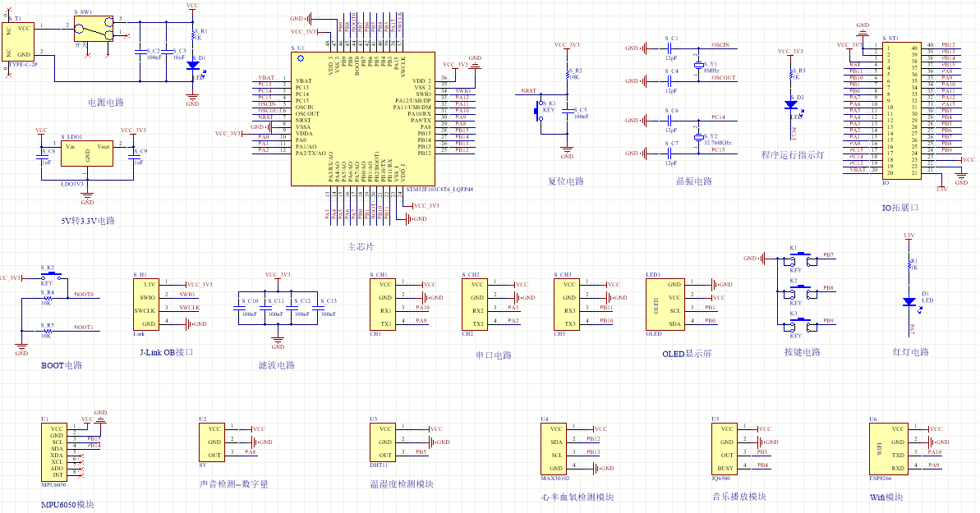Click the "串口电路" section label
The height and width of the screenshot is (513, 980).
(x=494, y=355)
